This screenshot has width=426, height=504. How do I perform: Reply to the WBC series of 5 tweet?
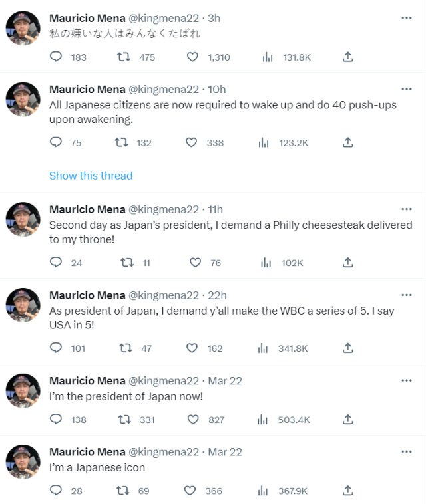point(57,348)
